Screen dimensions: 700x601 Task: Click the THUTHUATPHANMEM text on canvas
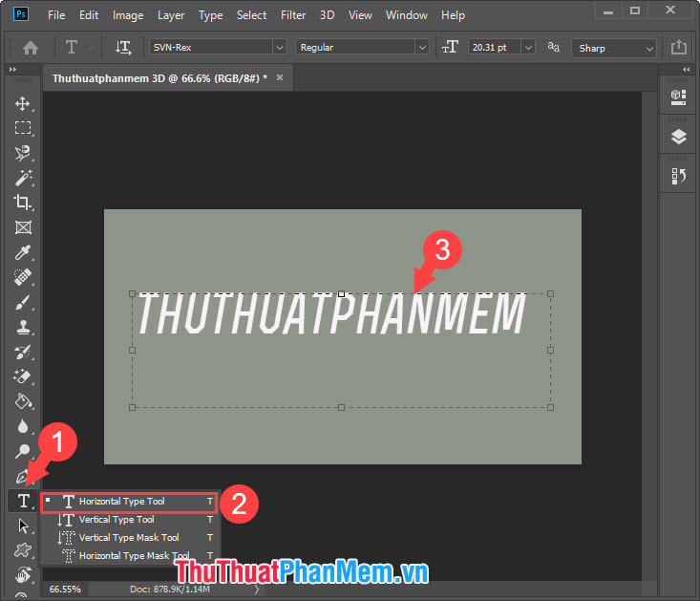pos(332,313)
